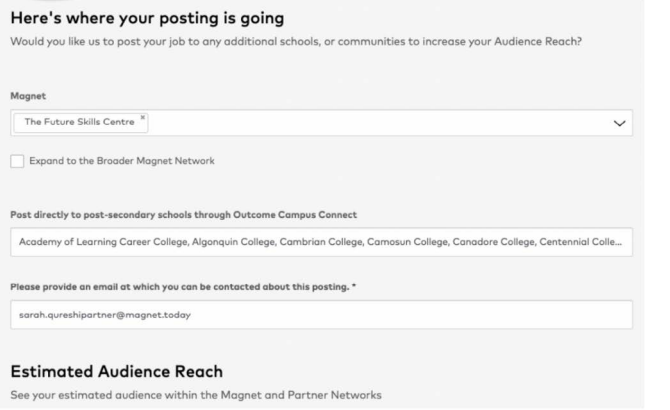Click the empty area of Magnet selection field
Screen dimensions: 670x410
pyautogui.click(x=380, y=123)
